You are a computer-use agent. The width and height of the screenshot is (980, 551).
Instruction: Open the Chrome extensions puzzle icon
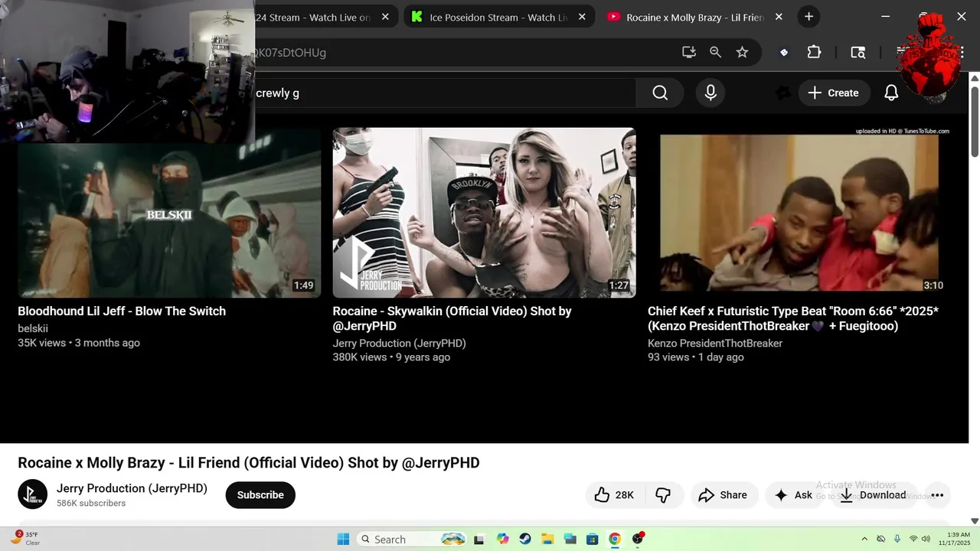tap(814, 52)
